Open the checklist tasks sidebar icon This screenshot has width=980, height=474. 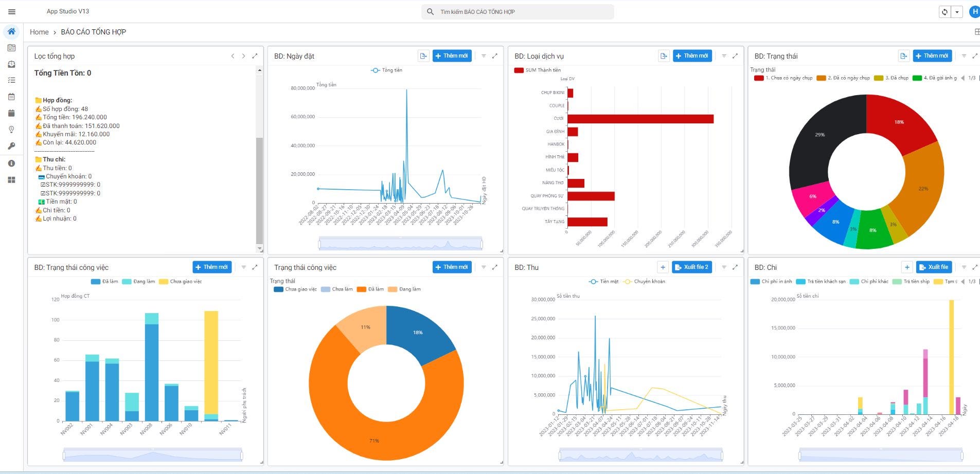tap(11, 80)
